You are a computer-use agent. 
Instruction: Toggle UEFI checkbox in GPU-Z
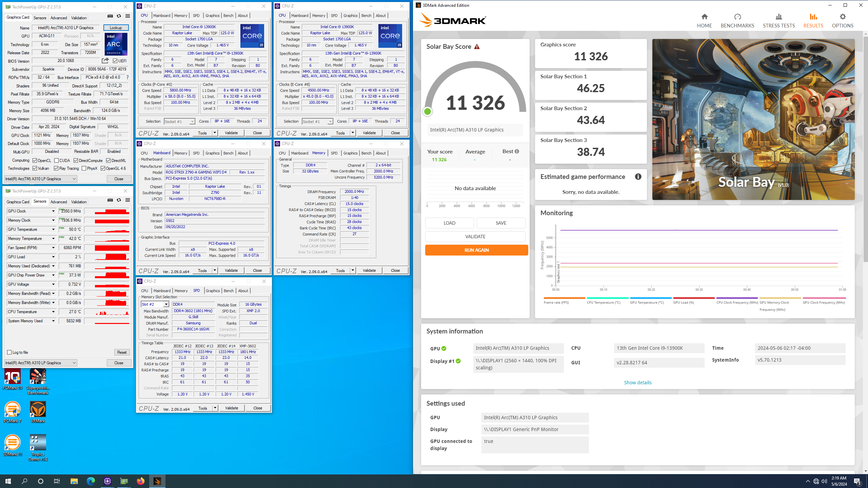(115, 61)
